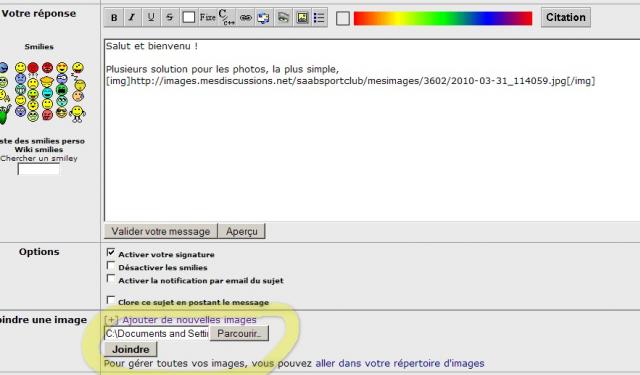Open aller dans votre répertoire d'images
Viewport: 640px width, 375px height.
400,363
